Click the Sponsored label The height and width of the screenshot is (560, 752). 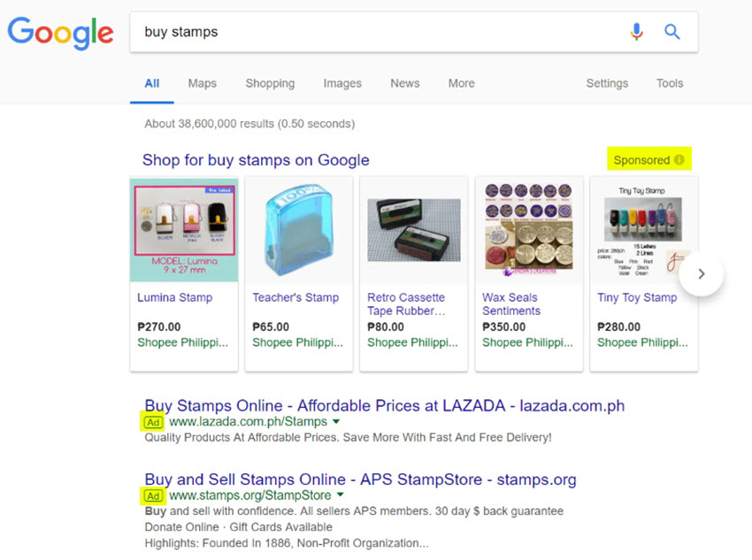[x=641, y=160]
